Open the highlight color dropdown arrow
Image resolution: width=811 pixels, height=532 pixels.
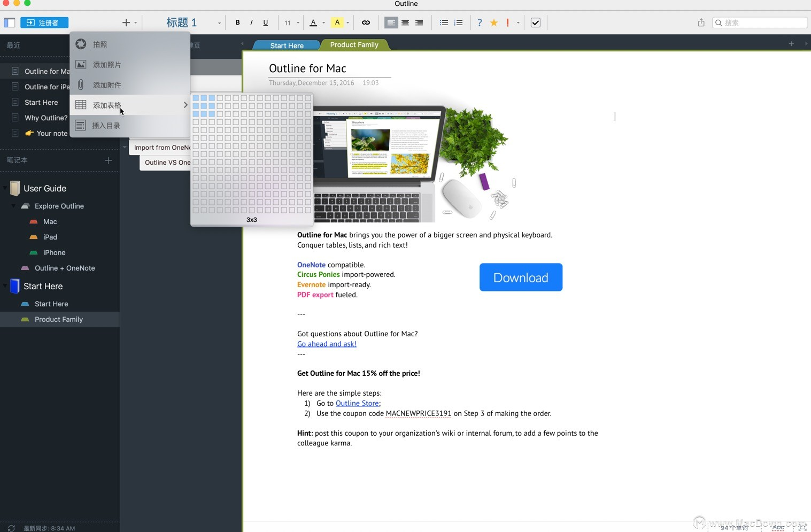(x=348, y=23)
